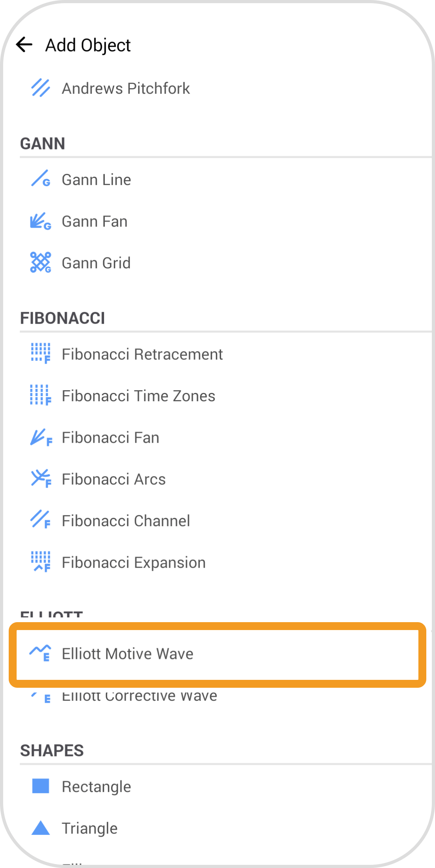The image size is (435, 868).
Task: Choose Elliott Corrective Wave from list
Action: (139, 696)
